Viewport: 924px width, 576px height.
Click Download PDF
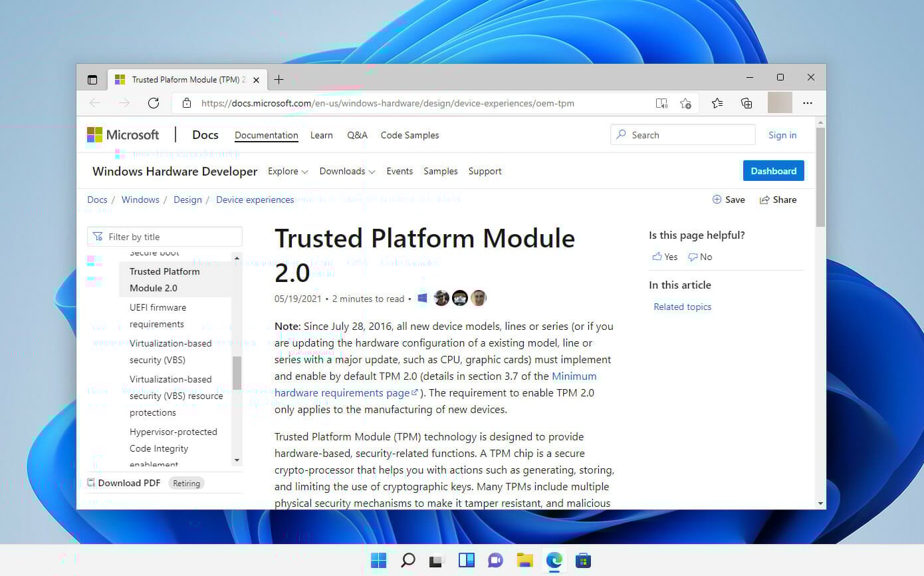(x=124, y=483)
